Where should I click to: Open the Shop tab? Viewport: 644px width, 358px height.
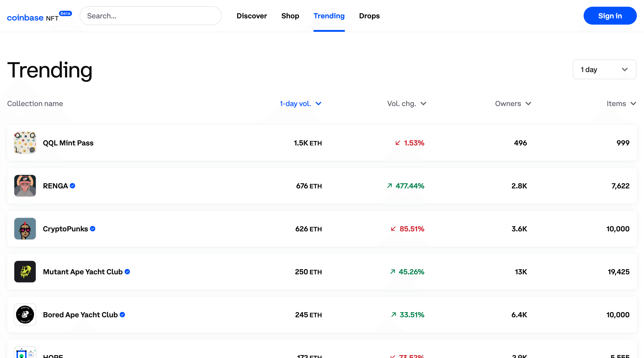290,16
